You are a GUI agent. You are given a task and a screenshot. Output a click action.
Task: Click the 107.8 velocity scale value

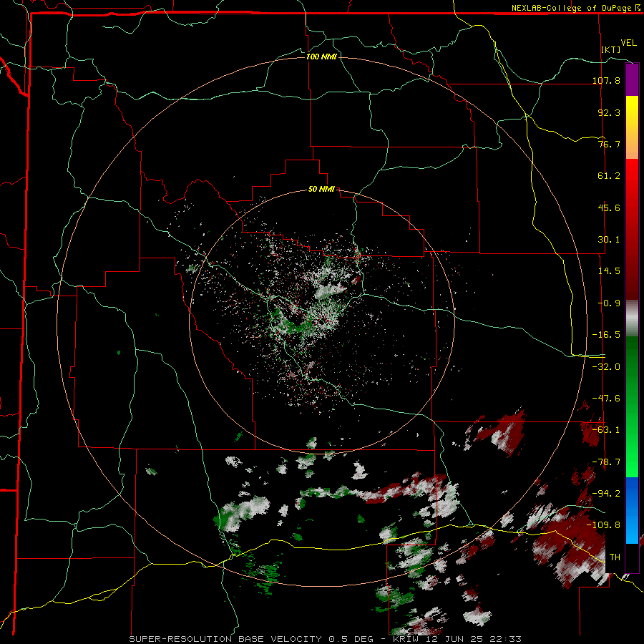coord(607,80)
